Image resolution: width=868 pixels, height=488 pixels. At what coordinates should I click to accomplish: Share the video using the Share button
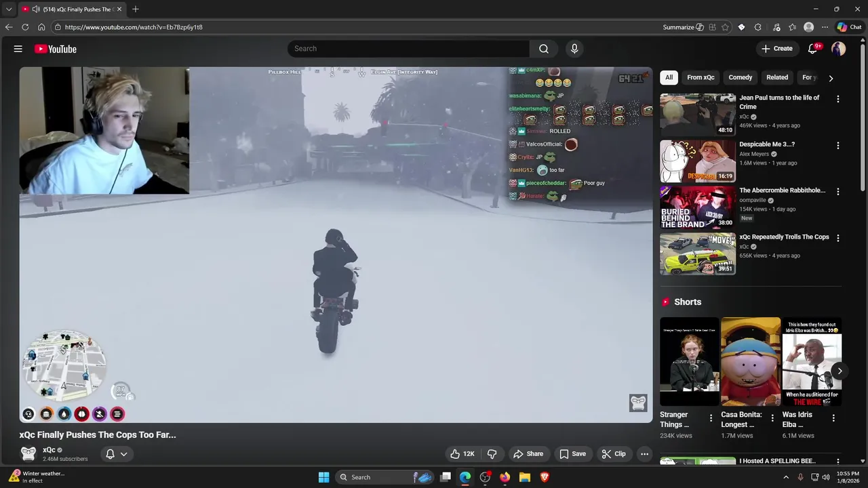tap(528, 454)
